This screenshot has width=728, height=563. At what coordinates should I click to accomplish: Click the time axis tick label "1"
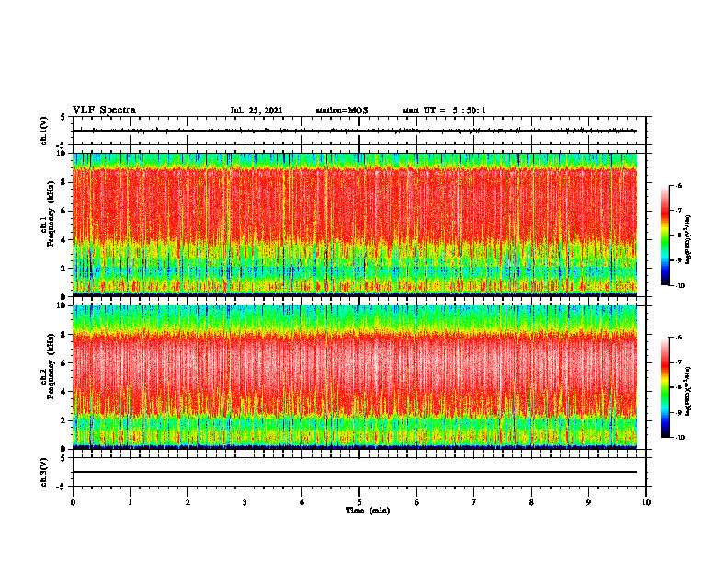coord(130,502)
